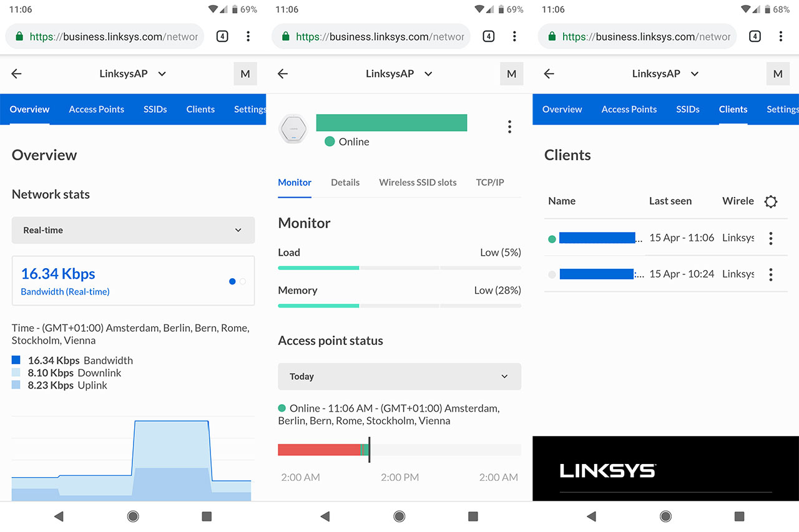
Task: Tap the access point device image
Action: [x=293, y=128]
